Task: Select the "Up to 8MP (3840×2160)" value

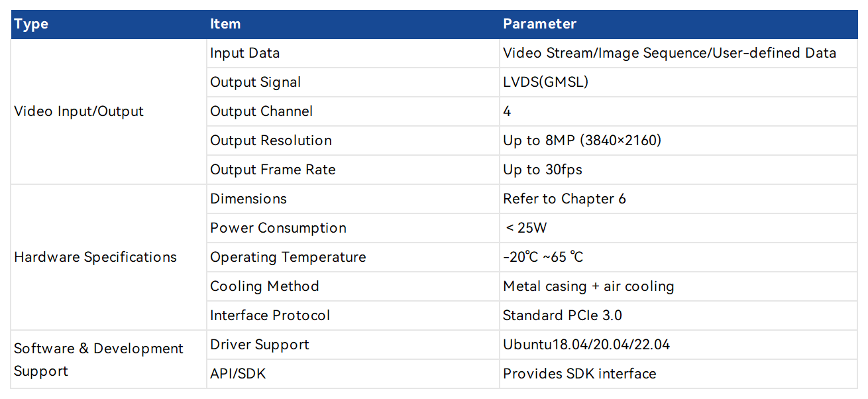Action: click(582, 141)
